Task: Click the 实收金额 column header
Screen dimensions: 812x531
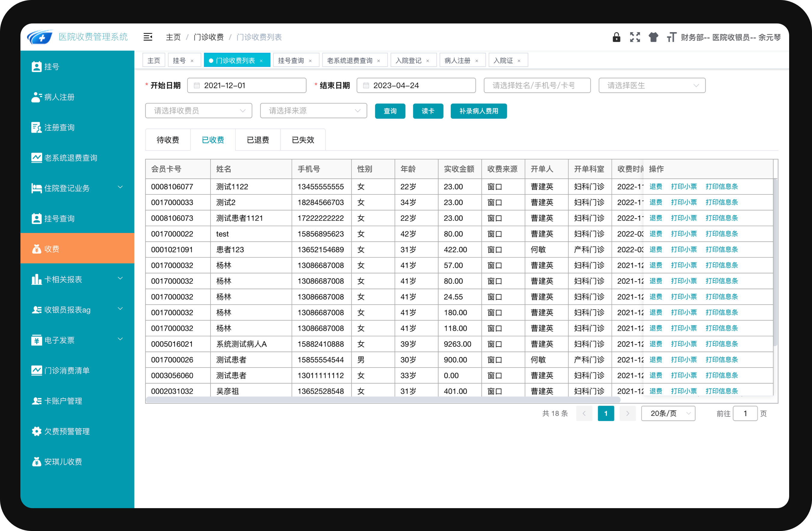Action: pos(460,169)
